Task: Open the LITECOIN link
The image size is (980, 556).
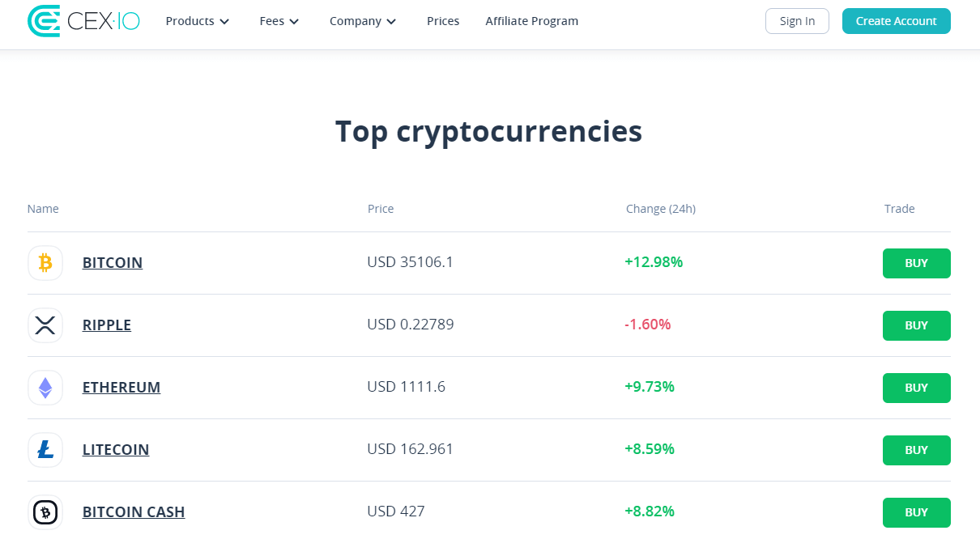Action: (116, 450)
